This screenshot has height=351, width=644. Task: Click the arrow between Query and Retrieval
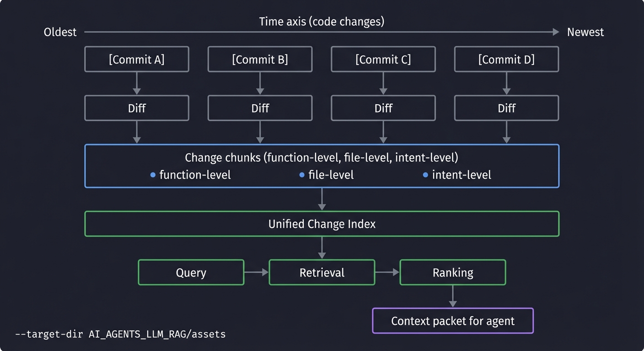[257, 272]
